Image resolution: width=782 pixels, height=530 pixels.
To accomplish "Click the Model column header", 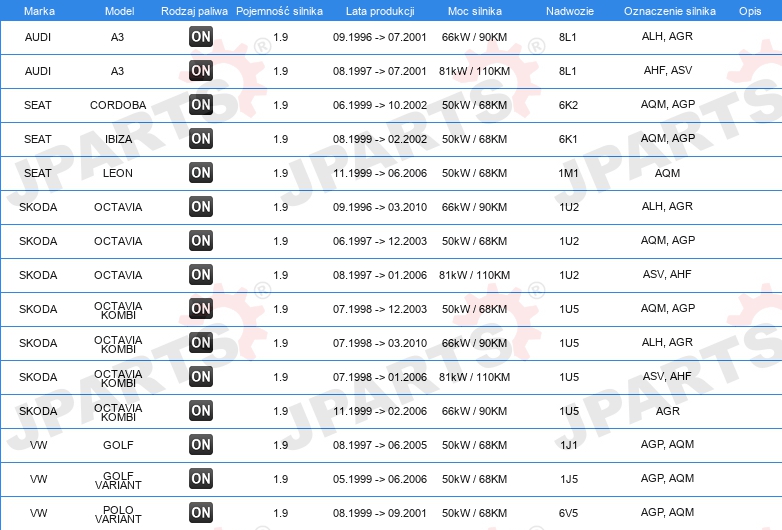I will 119,11.
